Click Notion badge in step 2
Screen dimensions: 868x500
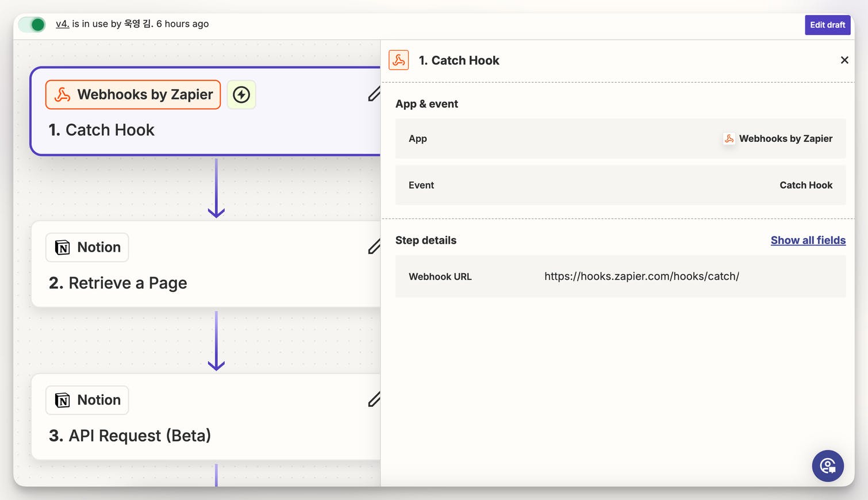(87, 247)
